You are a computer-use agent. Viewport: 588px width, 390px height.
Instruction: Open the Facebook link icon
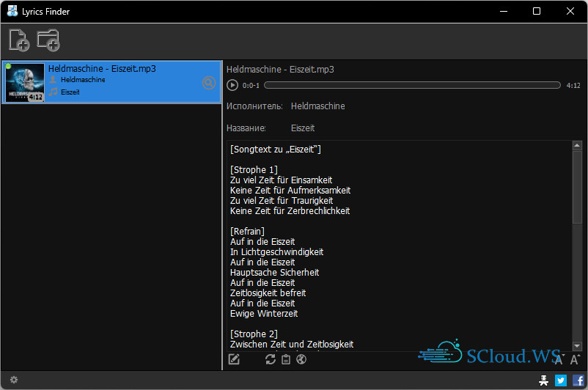coord(578,380)
